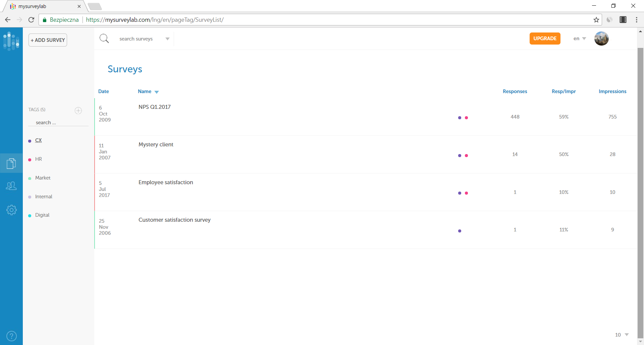
Task: Open the surveys section in sidebar
Action: [11, 163]
